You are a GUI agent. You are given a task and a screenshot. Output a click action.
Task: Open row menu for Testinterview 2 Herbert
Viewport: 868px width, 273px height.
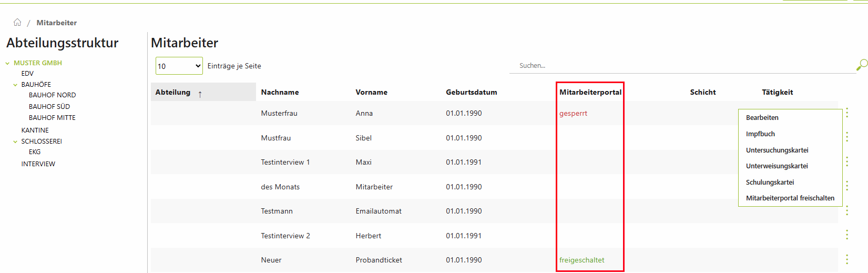[x=847, y=235]
